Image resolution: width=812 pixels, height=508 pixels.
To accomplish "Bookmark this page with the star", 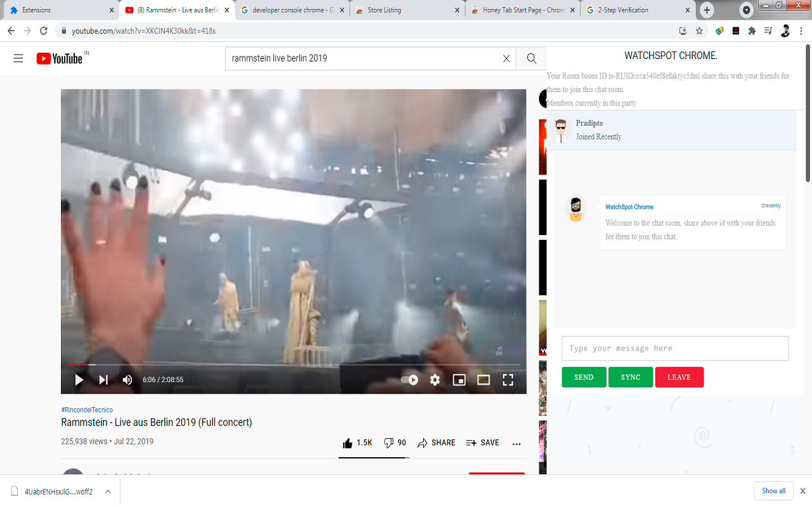I will coord(699,30).
